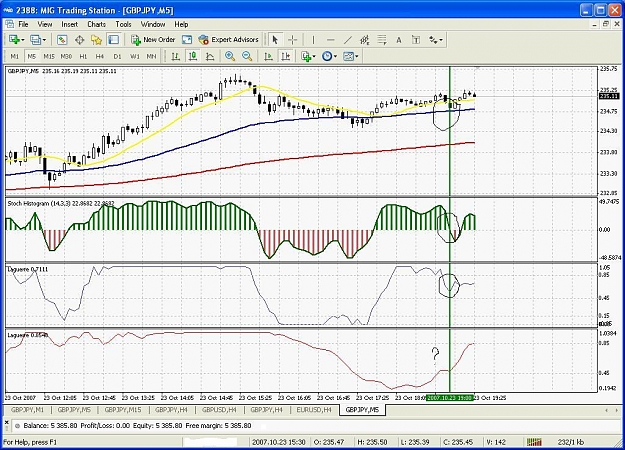This screenshot has width=625, height=450.
Task: Switch to the M15 timeframe
Action: click(x=49, y=56)
